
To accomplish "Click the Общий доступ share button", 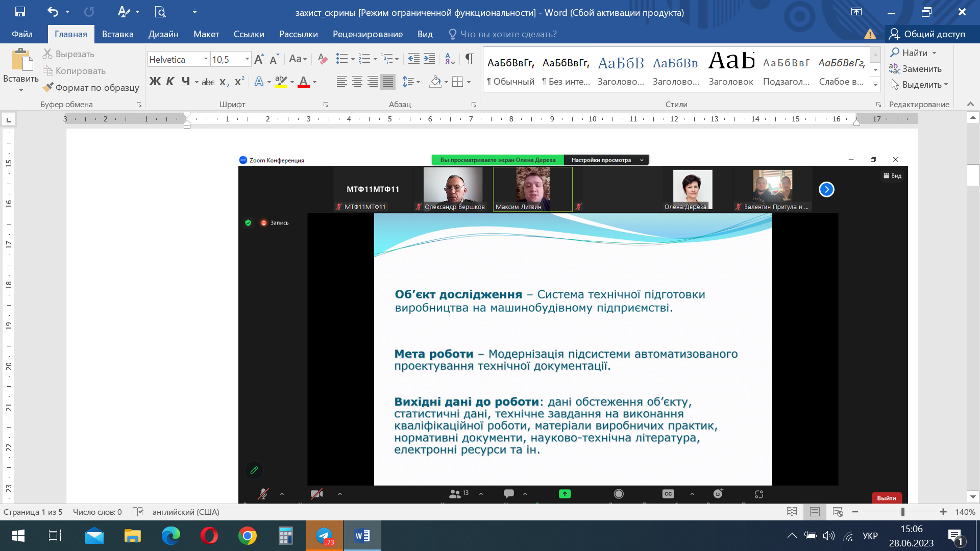I will [927, 34].
